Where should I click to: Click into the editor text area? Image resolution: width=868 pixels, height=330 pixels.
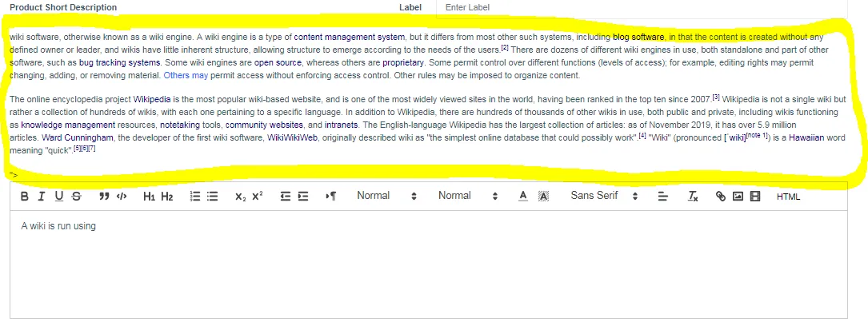point(429,264)
